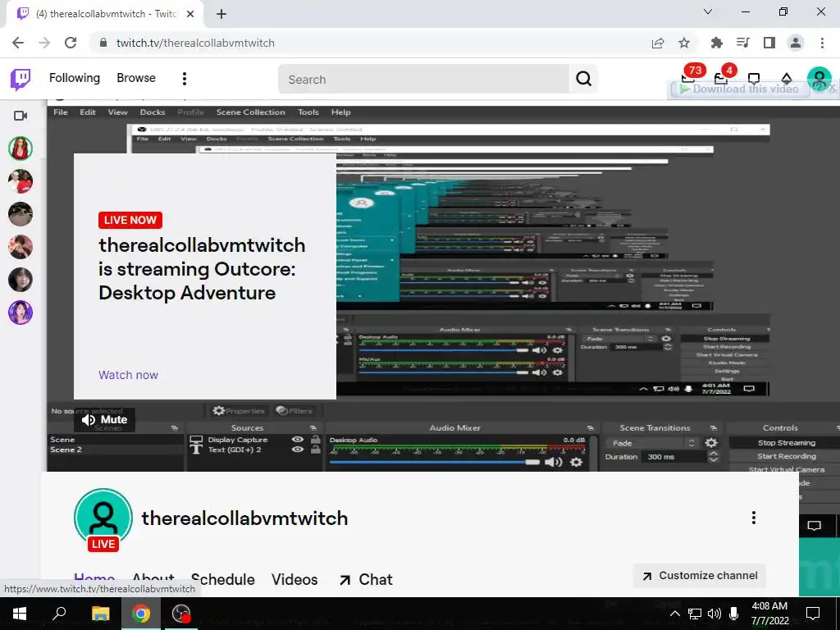Switch to the Videos tab
The height and width of the screenshot is (630, 840).
coord(294,580)
